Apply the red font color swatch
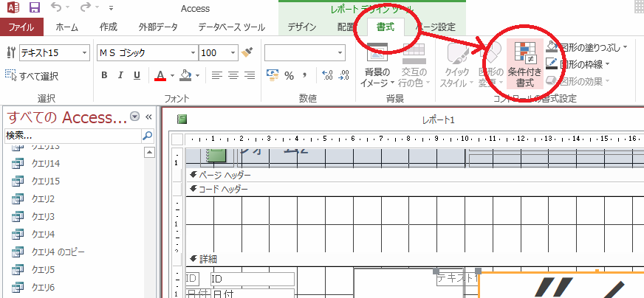The height and width of the screenshot is (298, 644). point(160,75)
